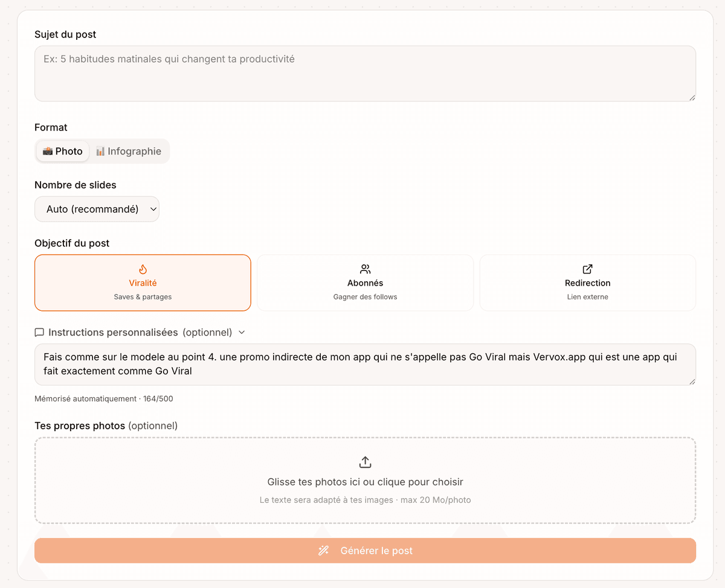This screenshot has height=588, width=725.
Task: Click the external link icon on Redirection card
Action: click(587, 269)
